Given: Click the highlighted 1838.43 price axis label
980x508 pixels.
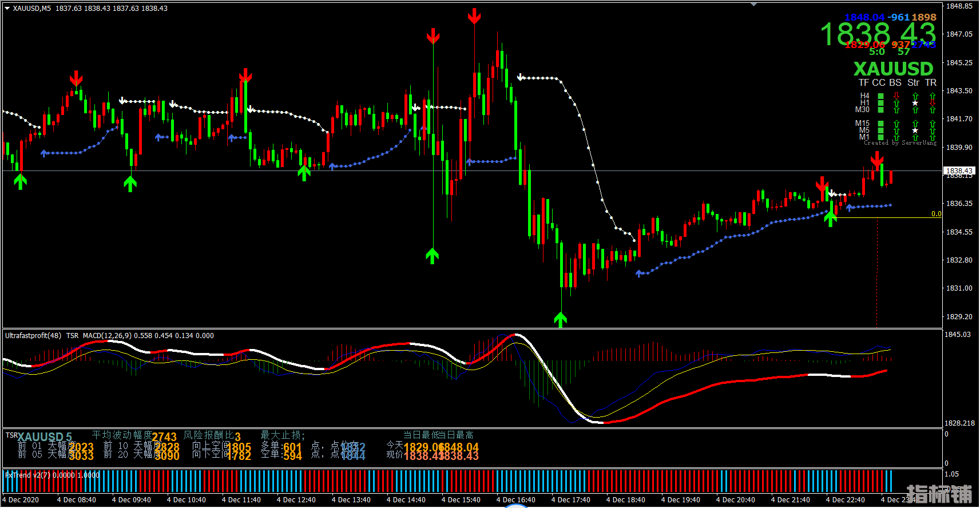Looking at the screenshot, I should [959, 171].
